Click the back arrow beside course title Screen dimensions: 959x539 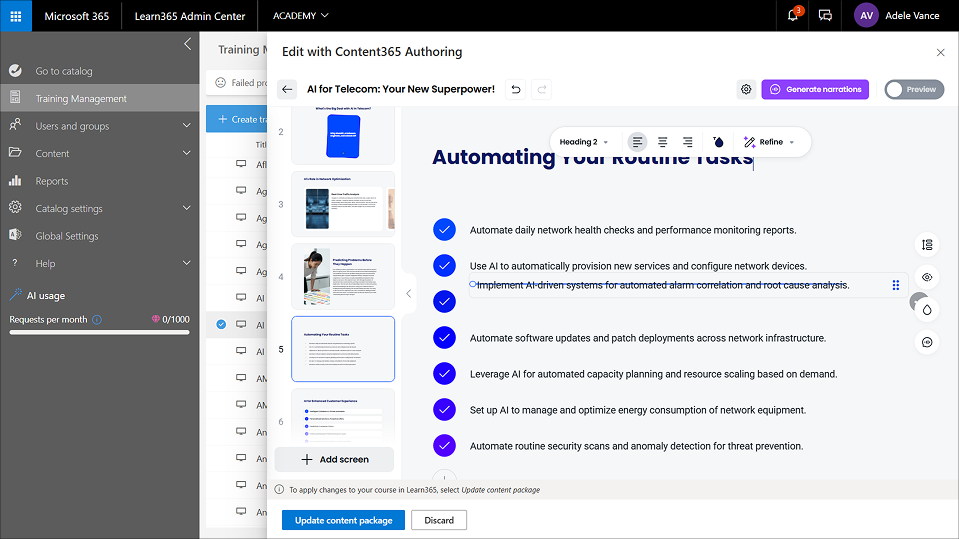287,89
